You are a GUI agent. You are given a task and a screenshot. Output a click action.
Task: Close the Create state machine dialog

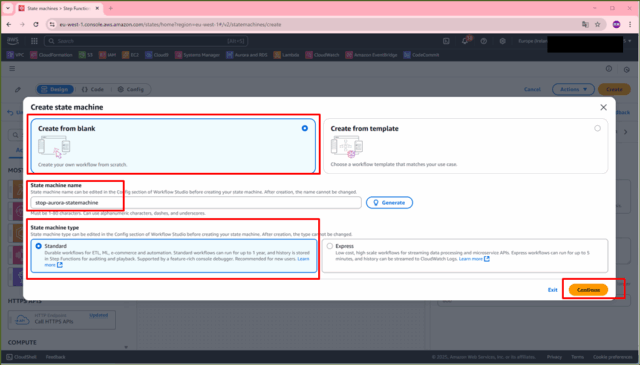tap(603, 107)
